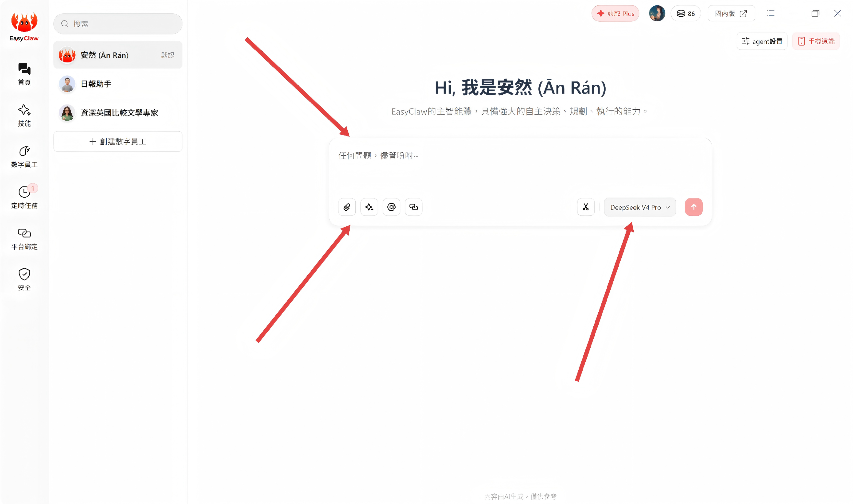The height and width of the screenshot is (504, 853).
Task: Click the 資深英國比較文學專家 avatar
Action: click(x=67, y=113)
